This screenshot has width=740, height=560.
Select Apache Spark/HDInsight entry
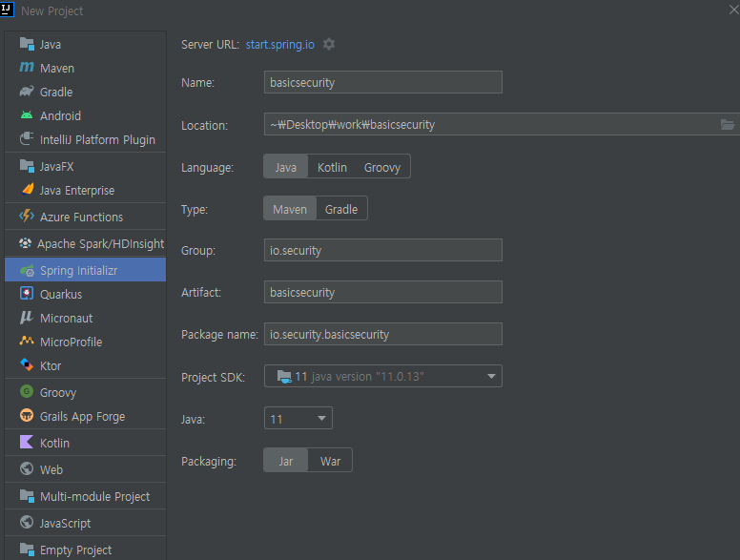click(86, 243)
